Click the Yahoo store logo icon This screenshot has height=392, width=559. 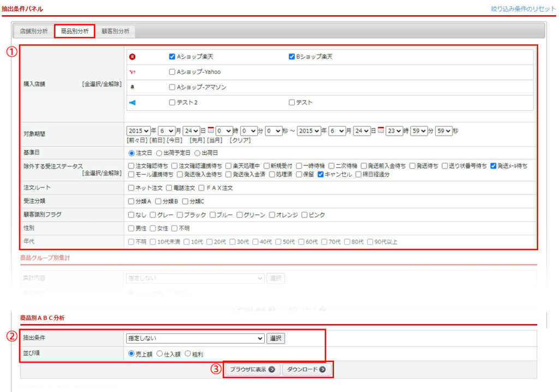click(132, 72)
